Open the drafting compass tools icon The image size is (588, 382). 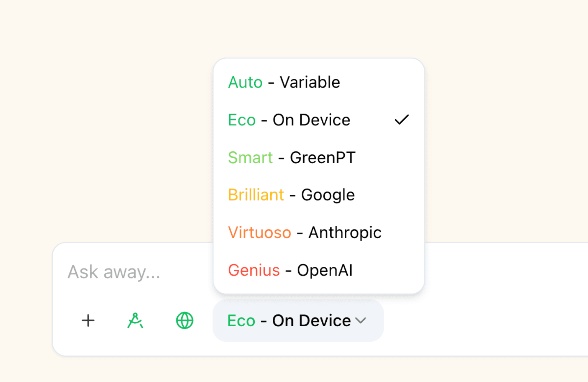(x=135, y=320)
